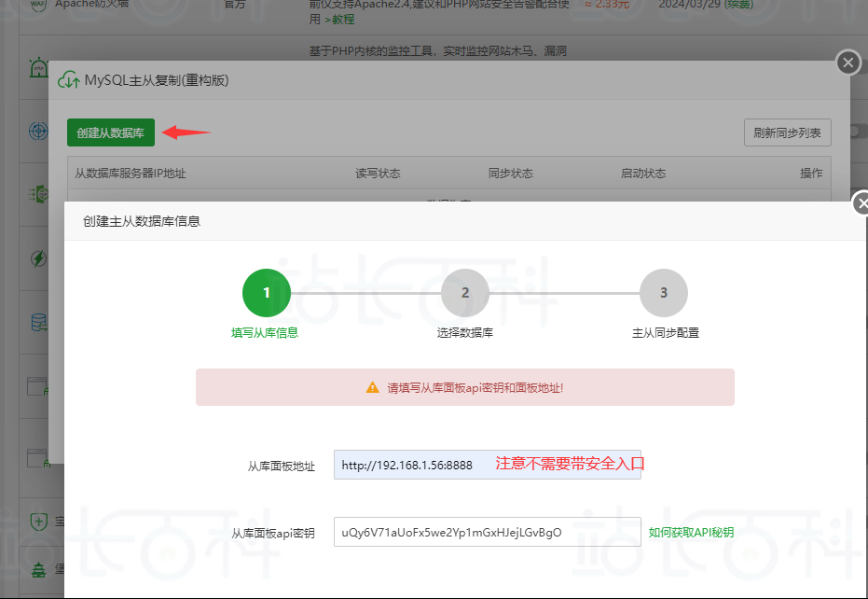Image resolution: width=868 pixels, height=599 pixels.
Task: Click the MySQL replication cloud sync icon
Action: click(x=68, y=80)
